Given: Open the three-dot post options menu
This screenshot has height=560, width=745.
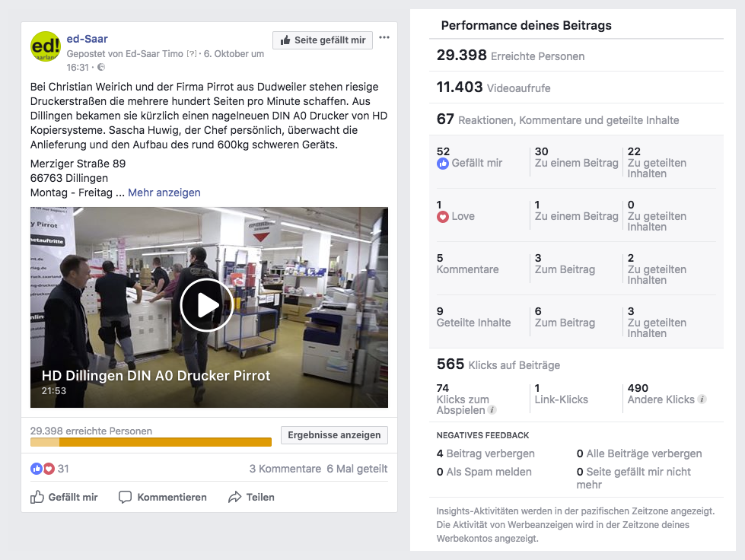Looking at the screenshot, I should click(384, 37).
